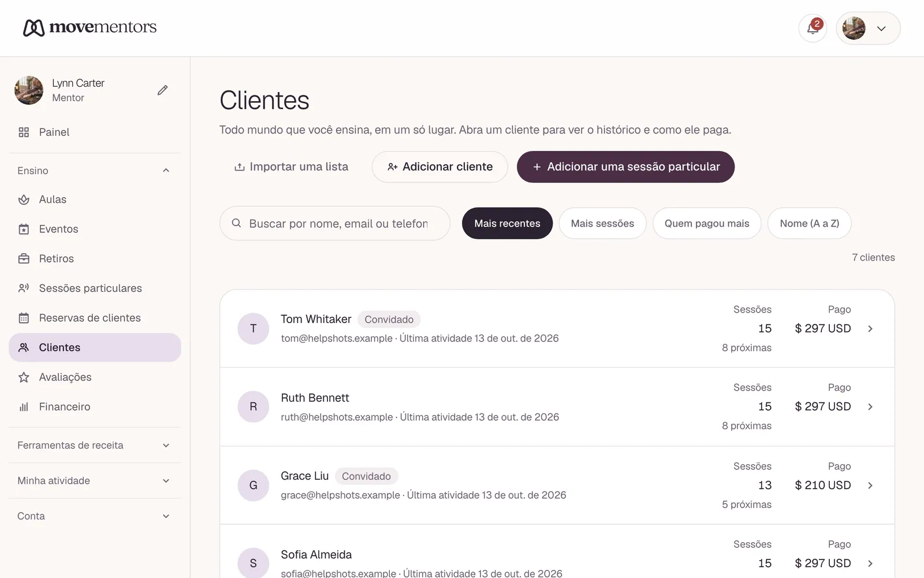Open the notifications bell
Image resolution: width=924 pixels, height=578 pixels.
813,28
